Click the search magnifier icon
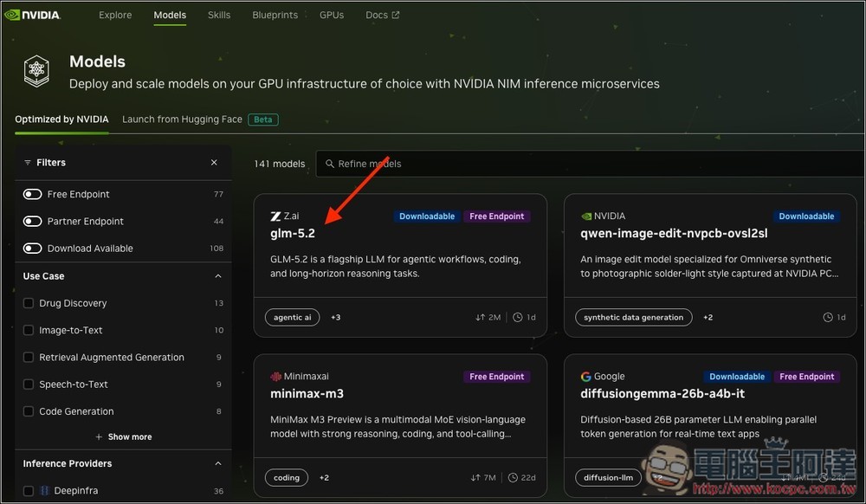 330,164
